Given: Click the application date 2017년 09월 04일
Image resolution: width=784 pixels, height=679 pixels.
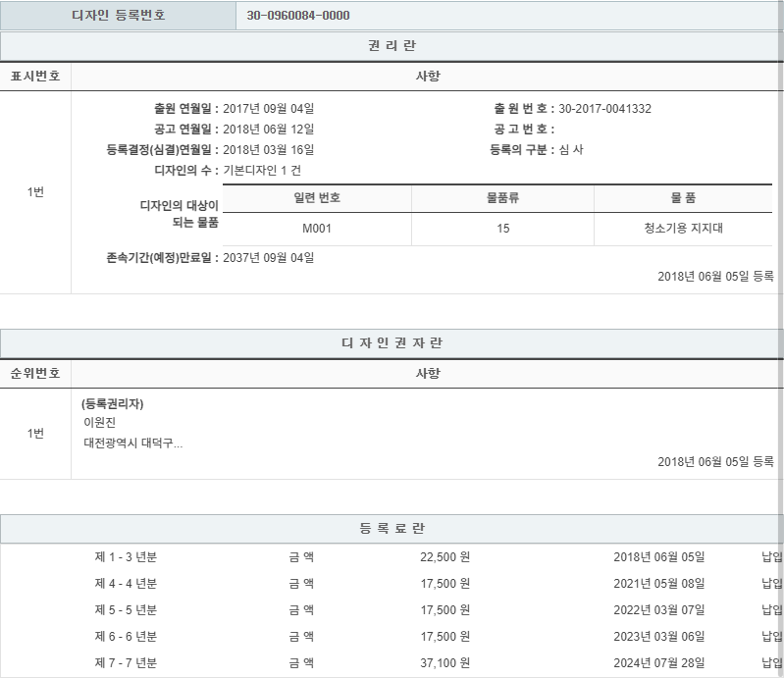Looking at the screenshot, I should click(x=268, y=109).
